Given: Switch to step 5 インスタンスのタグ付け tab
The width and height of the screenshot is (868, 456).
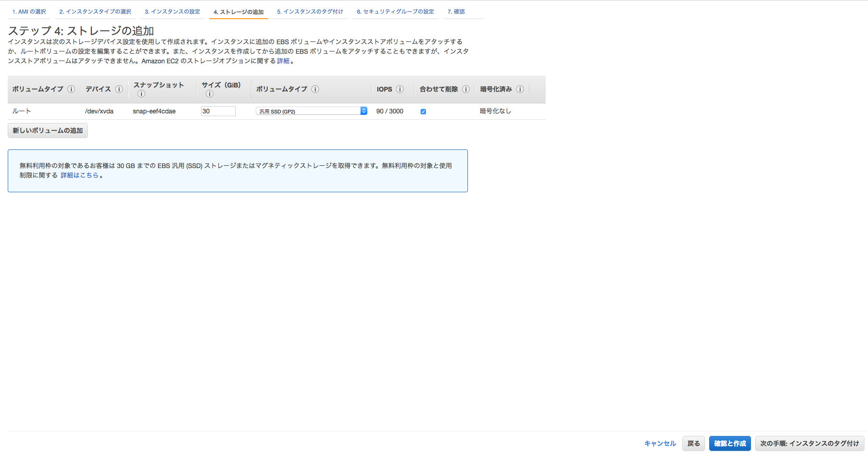Looking at the screenshot, I should pos(310,11).
